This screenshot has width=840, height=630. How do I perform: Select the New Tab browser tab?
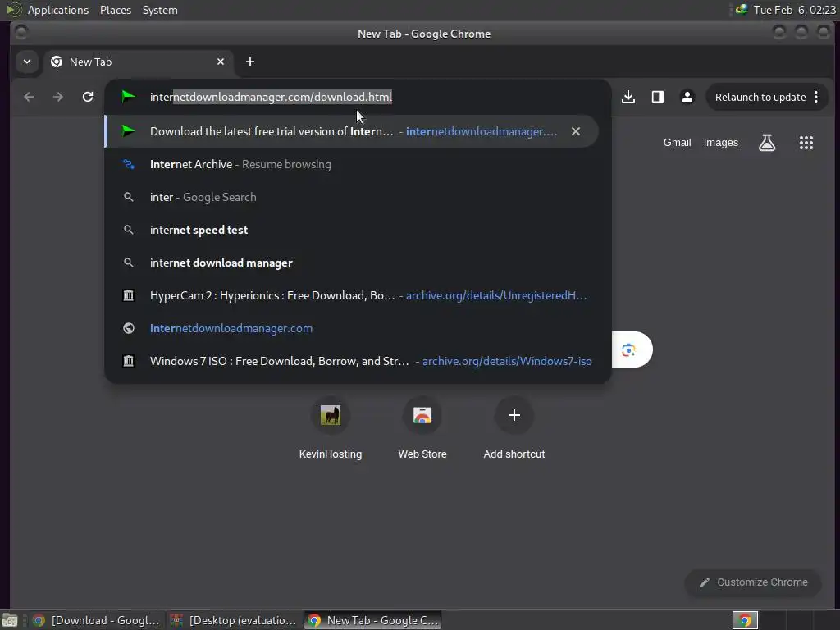click(x=138, y=62)
